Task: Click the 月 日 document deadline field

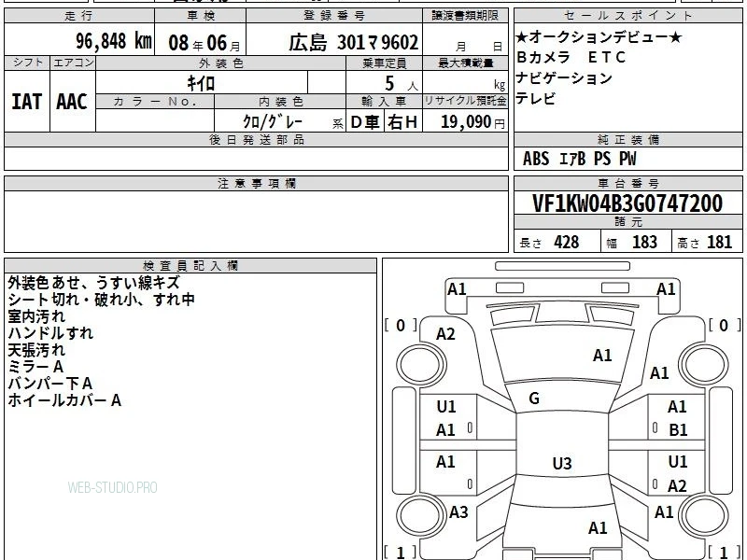Action: point(465,39)
